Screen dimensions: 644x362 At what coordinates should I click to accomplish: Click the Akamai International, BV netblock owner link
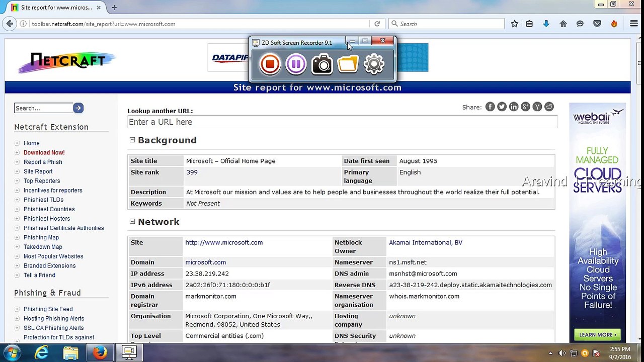point(426,242)
